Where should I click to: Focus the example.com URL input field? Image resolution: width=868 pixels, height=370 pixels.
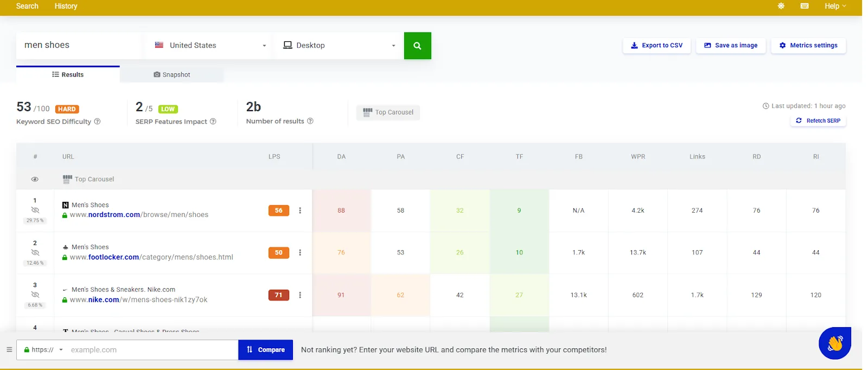(x=152, y=350)
